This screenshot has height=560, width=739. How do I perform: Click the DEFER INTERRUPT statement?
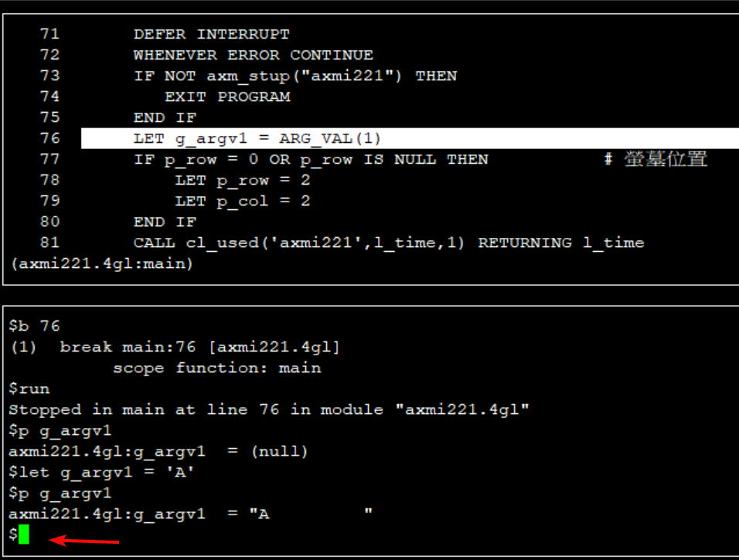pos(211,34)
